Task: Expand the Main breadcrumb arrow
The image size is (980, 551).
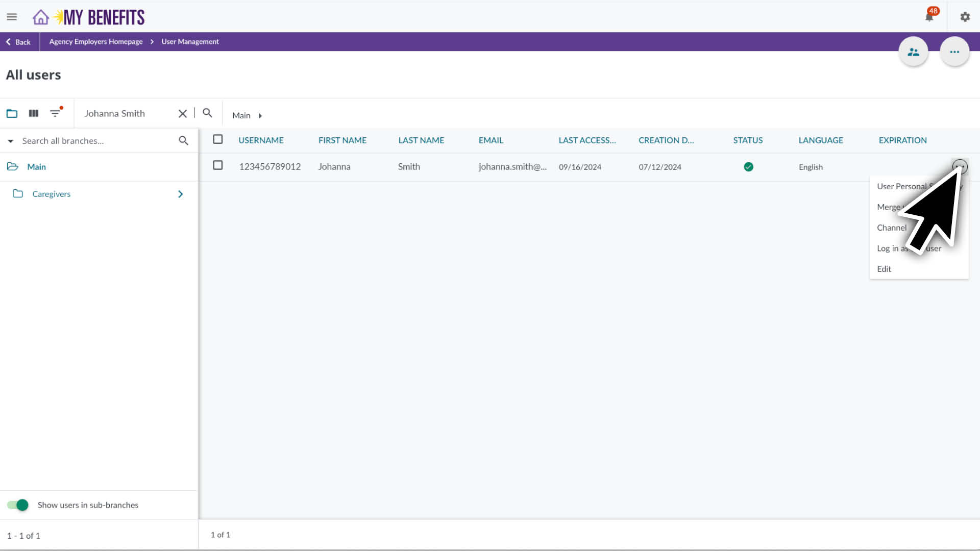Action: click(x=260, y=116)
